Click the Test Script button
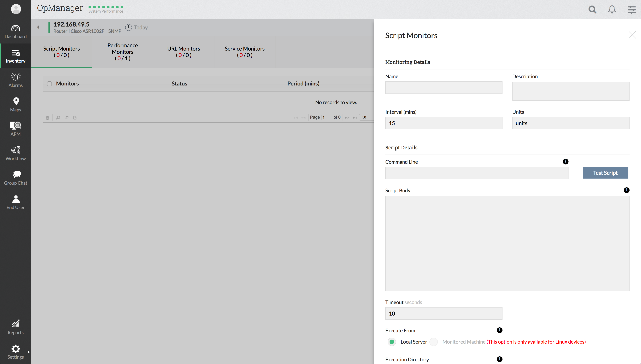 (605, 173)
